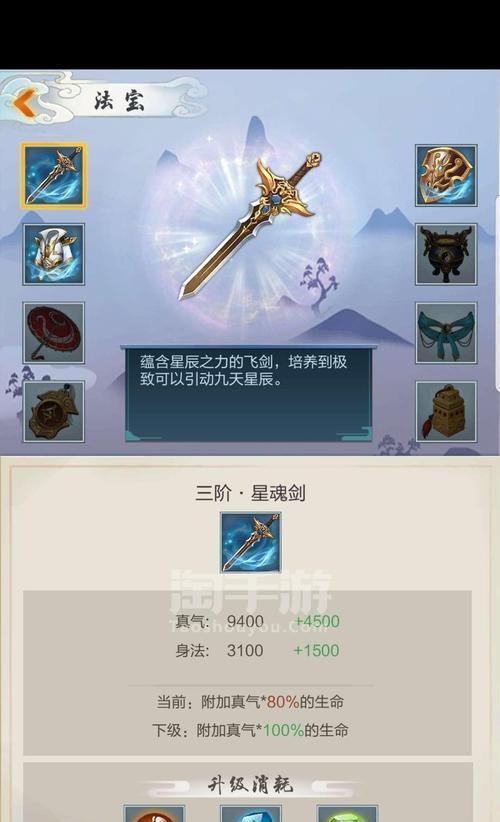Tap the 身法 3100 stat row
The width and height of the screenshot is (500, 822).
coord(257,651)
